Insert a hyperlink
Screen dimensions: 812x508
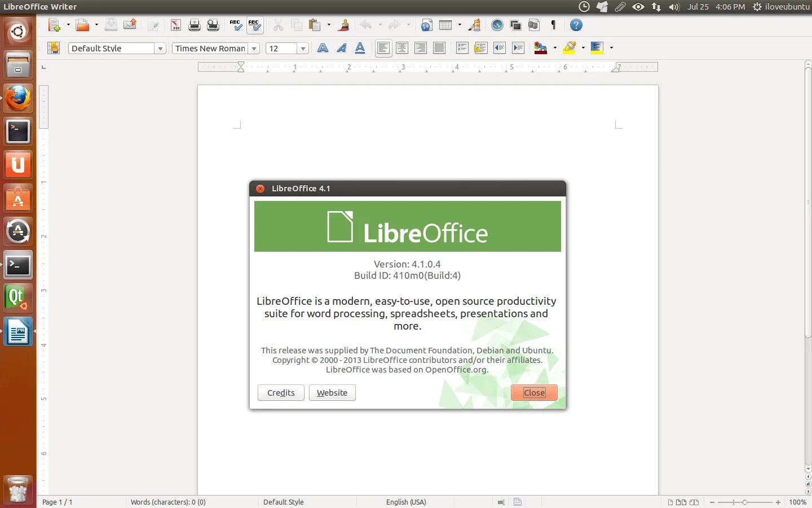click(427, 25)
